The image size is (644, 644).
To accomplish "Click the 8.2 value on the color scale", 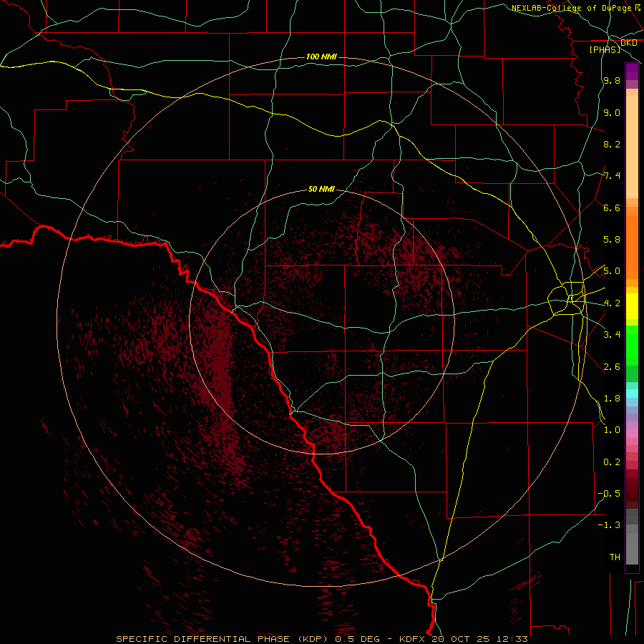I will pos(612,144).
